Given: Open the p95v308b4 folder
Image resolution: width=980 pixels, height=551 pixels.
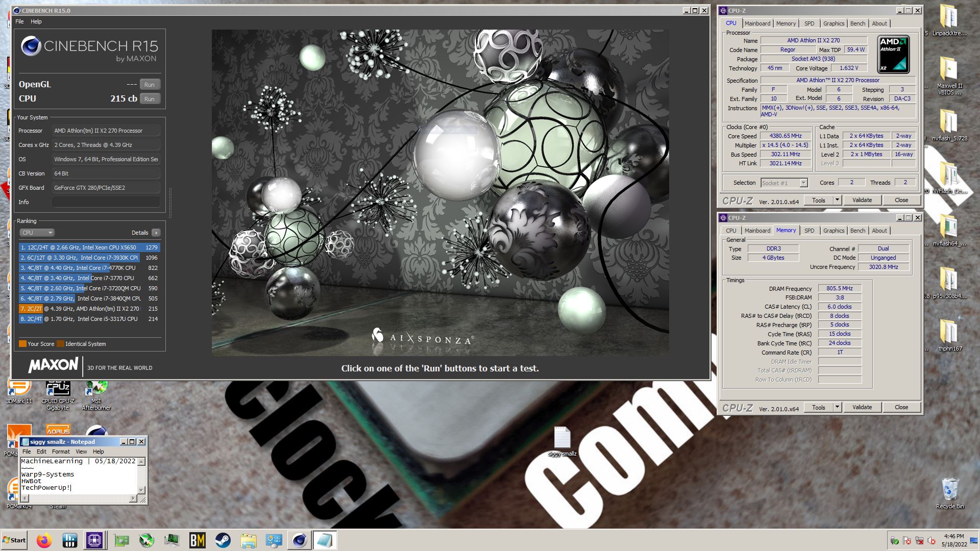Looking at the screenshot, I should [x=948, y=283].
